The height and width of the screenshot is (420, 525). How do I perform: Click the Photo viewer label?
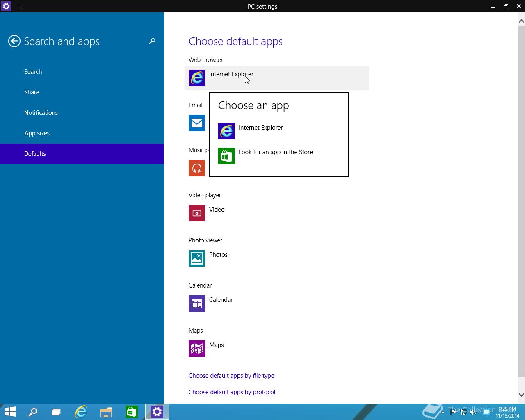[x=205, y=240]
